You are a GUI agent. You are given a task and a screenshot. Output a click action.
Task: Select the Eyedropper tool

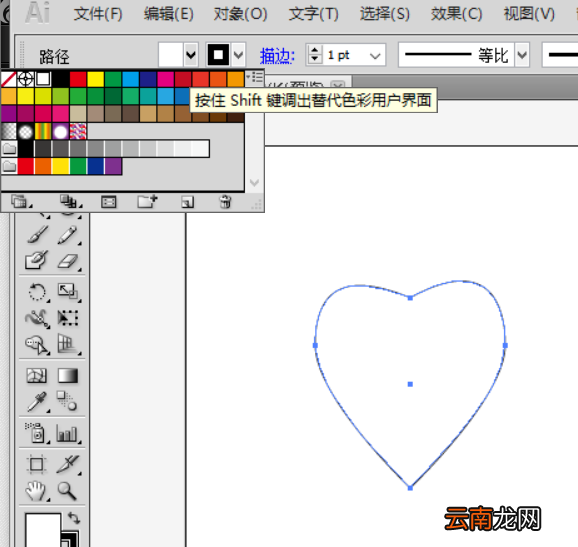(x=37, y=402)
